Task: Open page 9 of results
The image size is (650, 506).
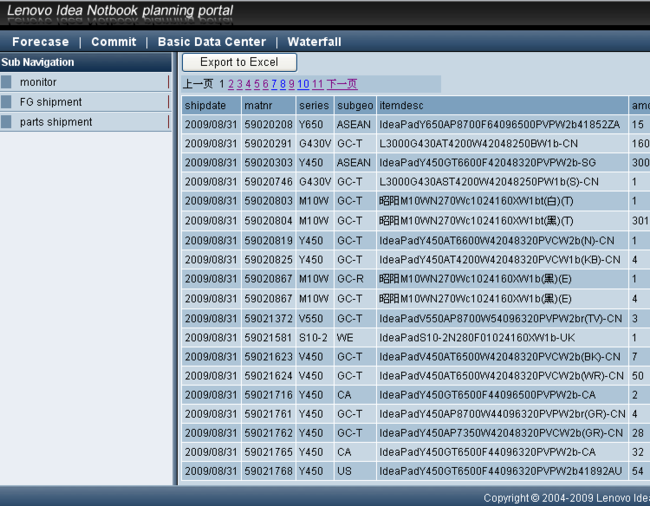Action: pos(291,84)
